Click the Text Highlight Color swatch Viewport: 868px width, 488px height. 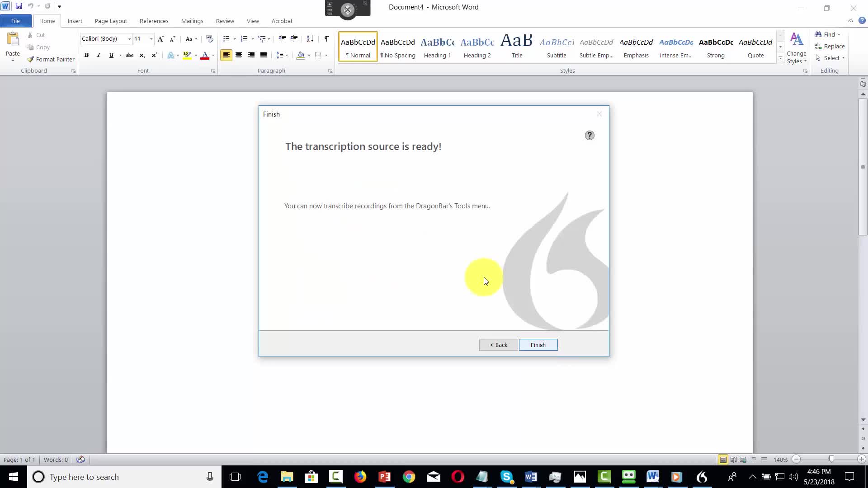187,55
